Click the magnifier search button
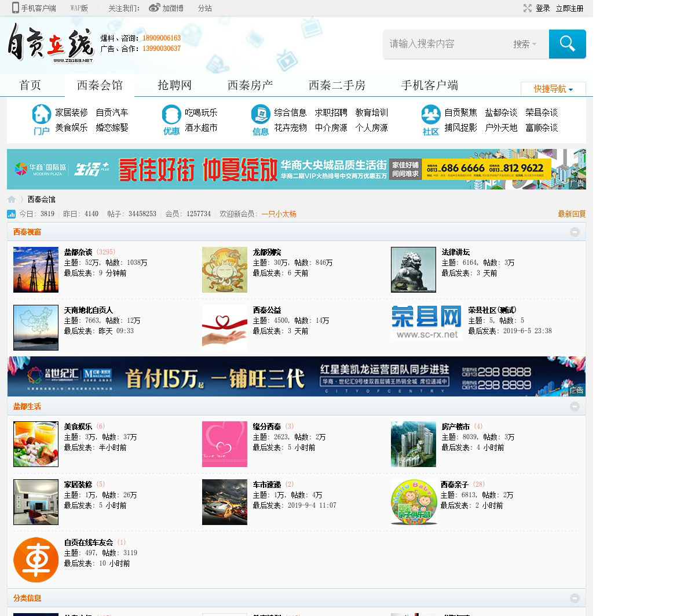 (568, 44)
